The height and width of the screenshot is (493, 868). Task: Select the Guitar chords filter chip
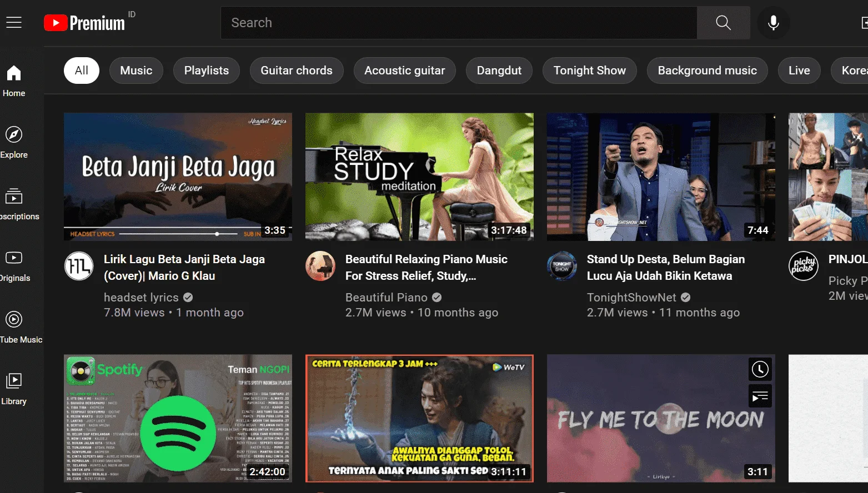297,71
